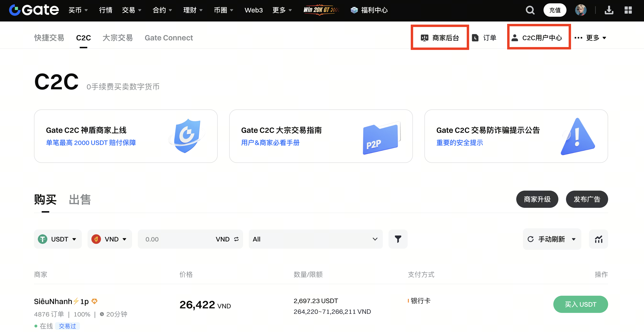Screen dimensions: 644x332
Task: Open the market chart icon button
Action: [x=598, y=239]
